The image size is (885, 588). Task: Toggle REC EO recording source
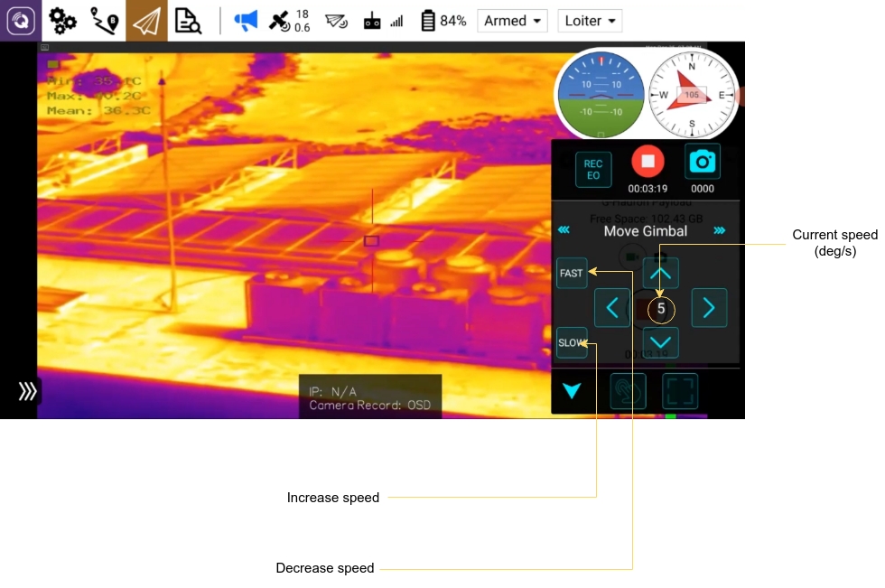click(x=593, y=170)
